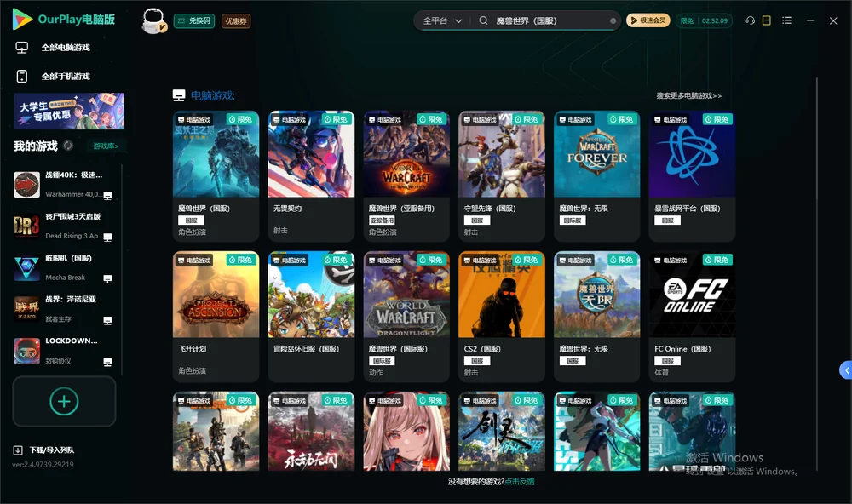Click the PC icon beside Warhammer 40,0...
The height and width of the screenshot is (504, 852).
(108, 196)
